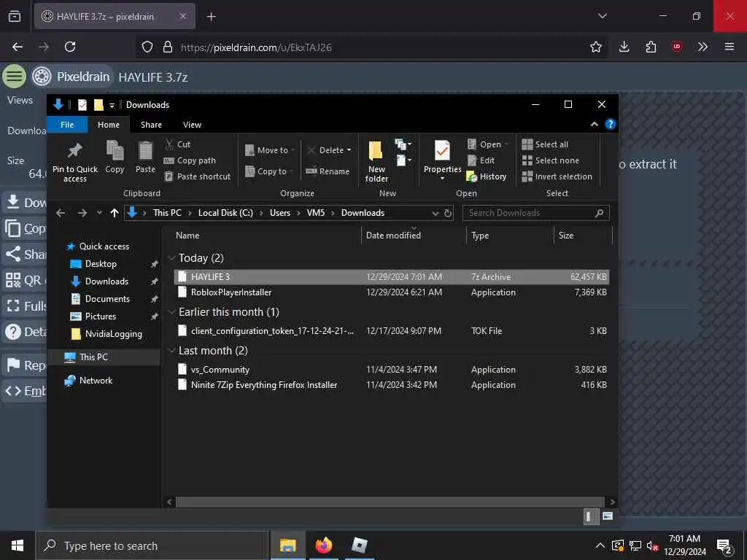This screenshot has width=747, height=560.
Task: Switch to the Share ribbon tab
Action: (151, 125)
